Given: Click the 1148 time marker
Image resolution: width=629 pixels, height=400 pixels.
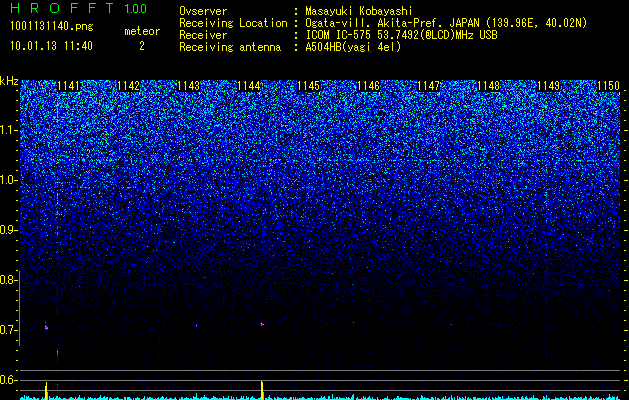Looking at the screenshot, I should (x=489, y=86).
